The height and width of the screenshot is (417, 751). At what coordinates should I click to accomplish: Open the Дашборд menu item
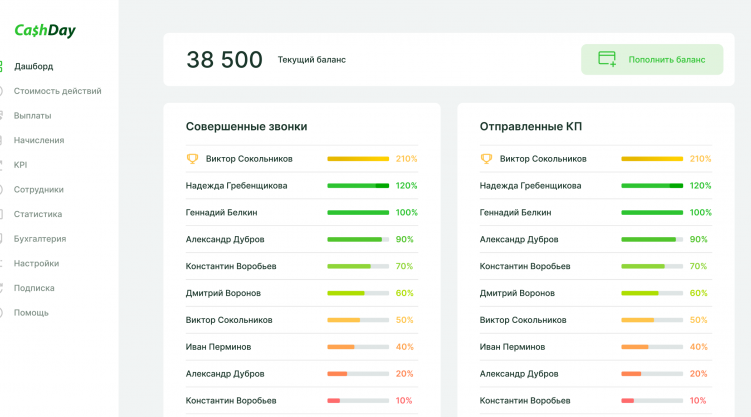pyautogui.click(x=33, y=66)
